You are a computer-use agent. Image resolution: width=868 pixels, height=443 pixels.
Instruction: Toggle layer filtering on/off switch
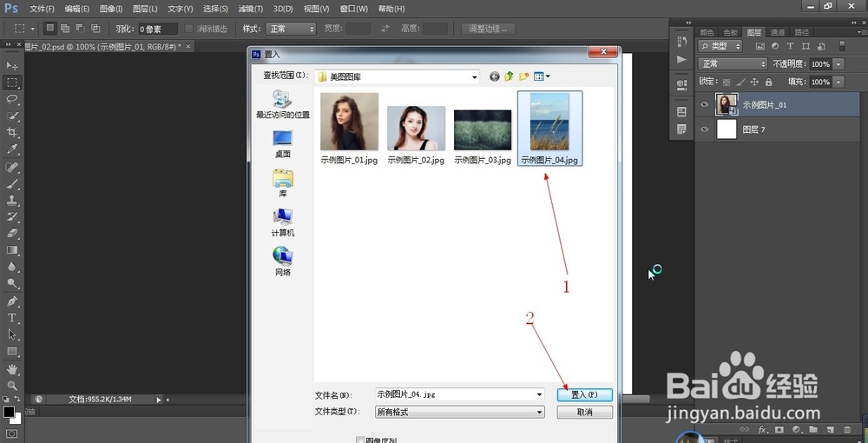(x=841, y=46)
